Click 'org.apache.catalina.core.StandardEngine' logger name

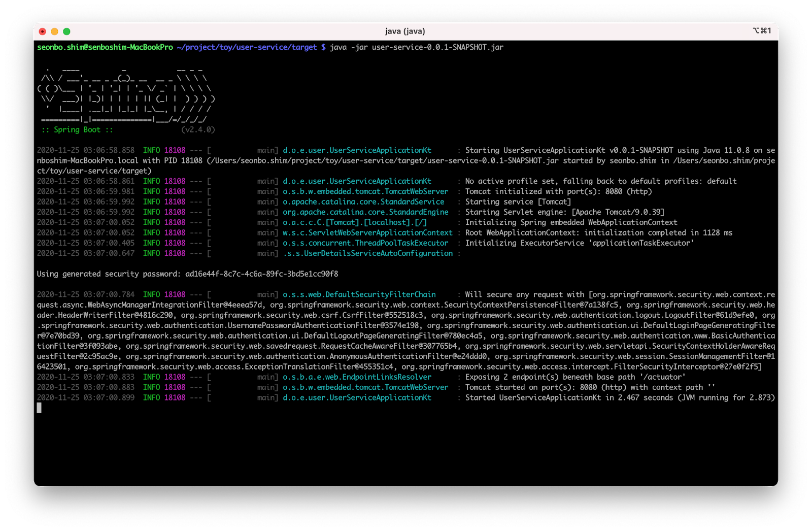(365, 212)
